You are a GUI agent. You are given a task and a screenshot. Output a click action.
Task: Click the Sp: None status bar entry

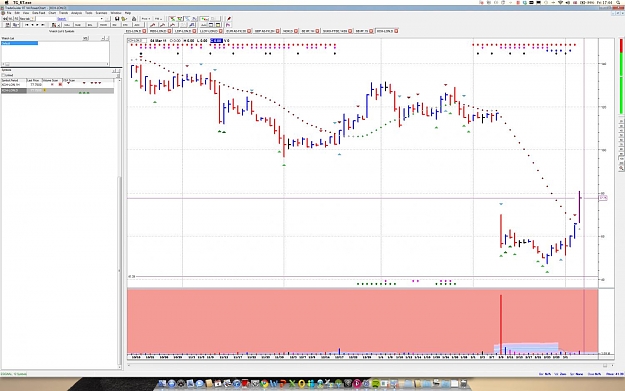point(577,374)
